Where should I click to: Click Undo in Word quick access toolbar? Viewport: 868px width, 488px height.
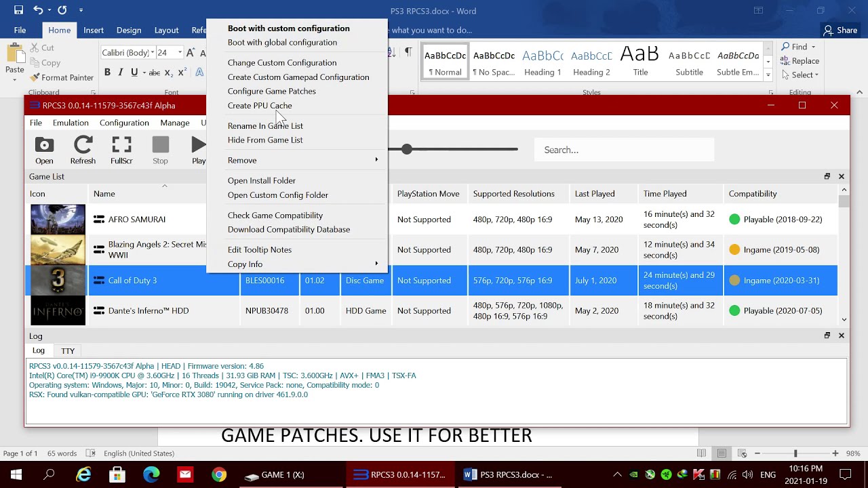click(x=38, y=10)
